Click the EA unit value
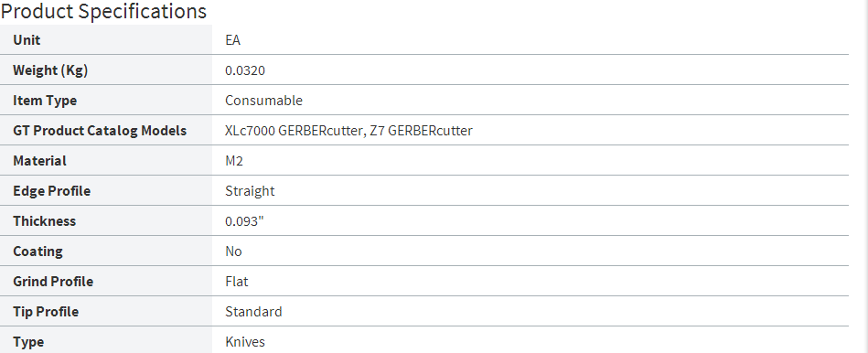The width and height of the screenshot is (868, 353). coord(232,40)
